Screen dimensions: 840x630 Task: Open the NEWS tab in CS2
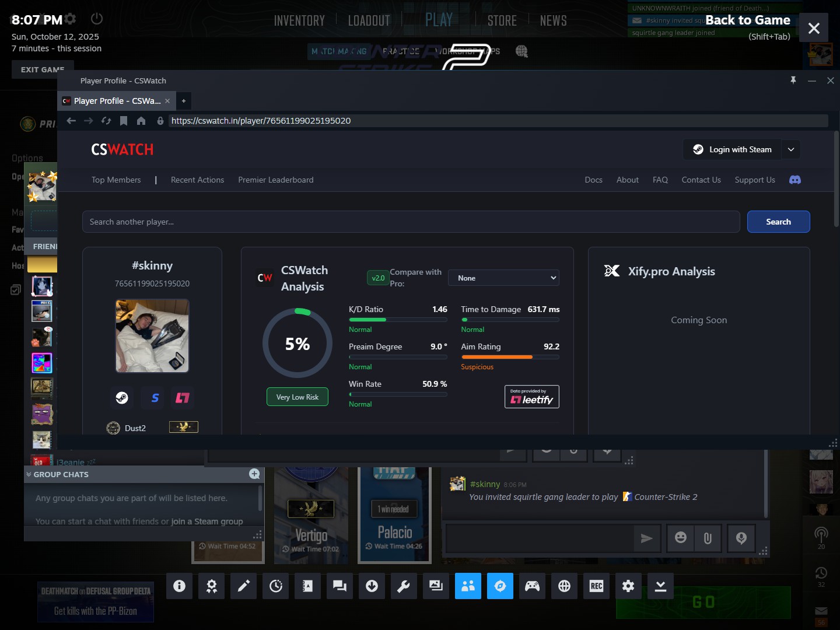554,20
